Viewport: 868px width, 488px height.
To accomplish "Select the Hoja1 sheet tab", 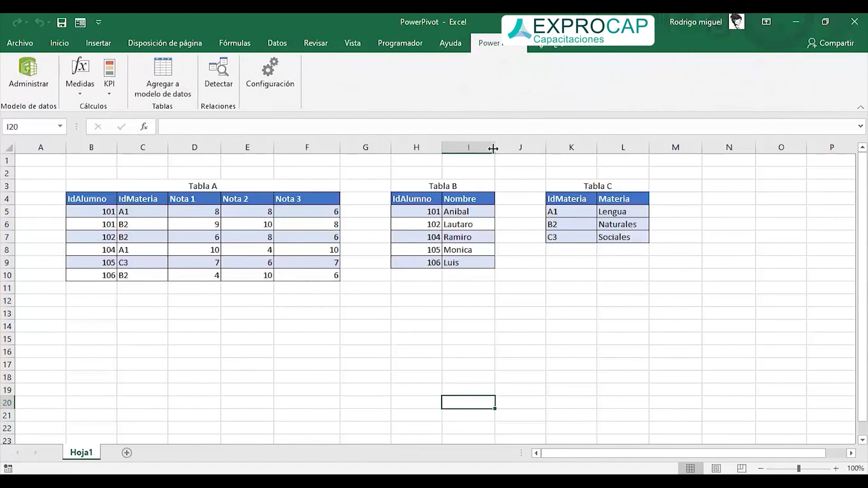I will pos(81,452).
